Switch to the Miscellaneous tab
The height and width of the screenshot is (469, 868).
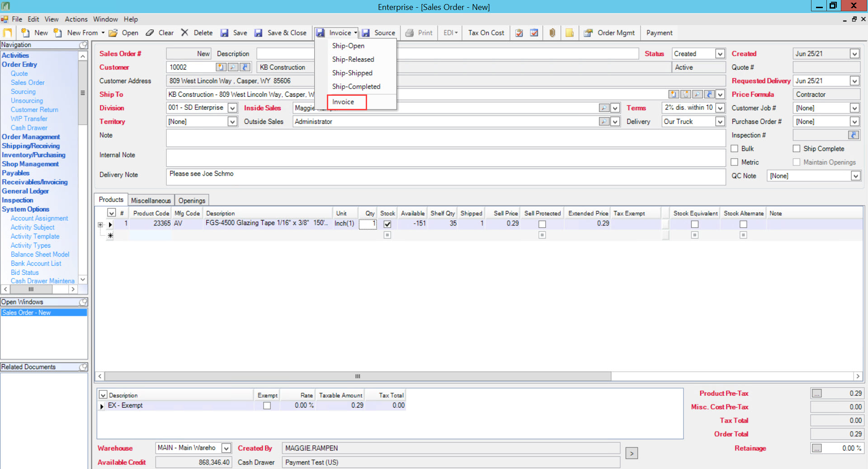(151, 201)
